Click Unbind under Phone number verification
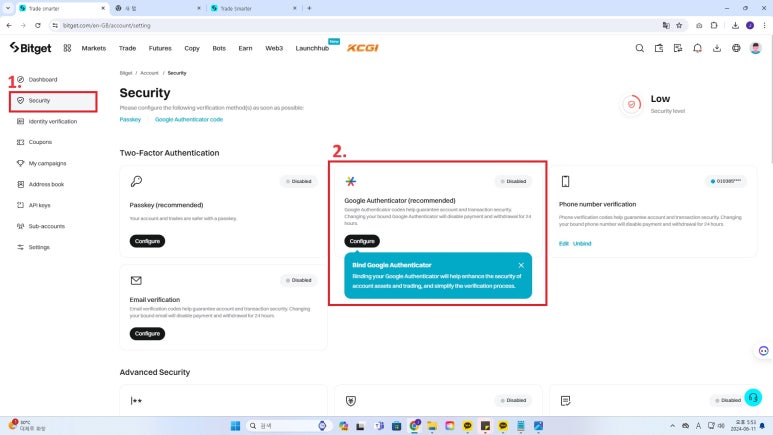Viewport: 773px width, 435px height. click(x=582, y=244)
